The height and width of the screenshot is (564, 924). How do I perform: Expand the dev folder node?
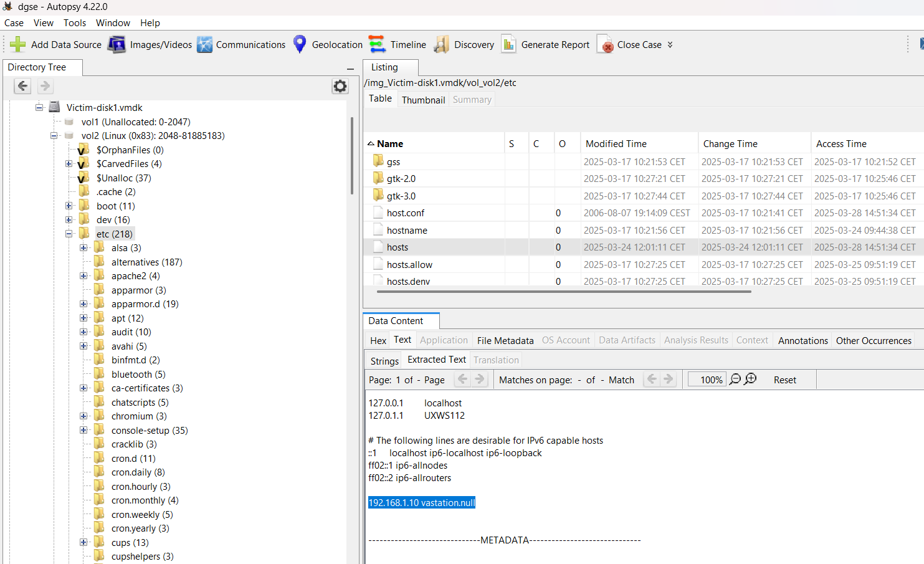click(x=69, y=219)
